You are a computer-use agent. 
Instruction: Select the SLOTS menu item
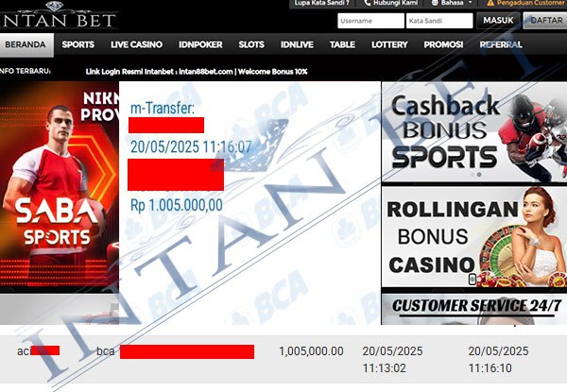point(251,44)
